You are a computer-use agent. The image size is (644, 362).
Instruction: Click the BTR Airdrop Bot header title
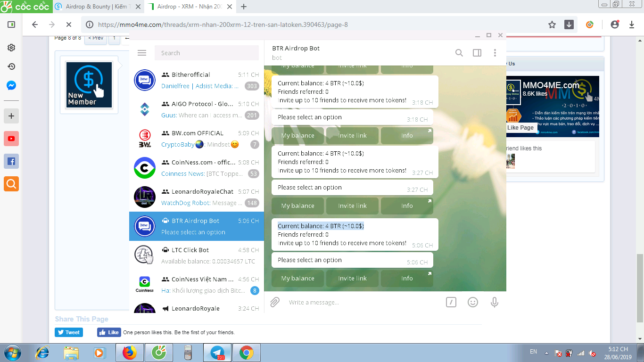click(296, 48)
